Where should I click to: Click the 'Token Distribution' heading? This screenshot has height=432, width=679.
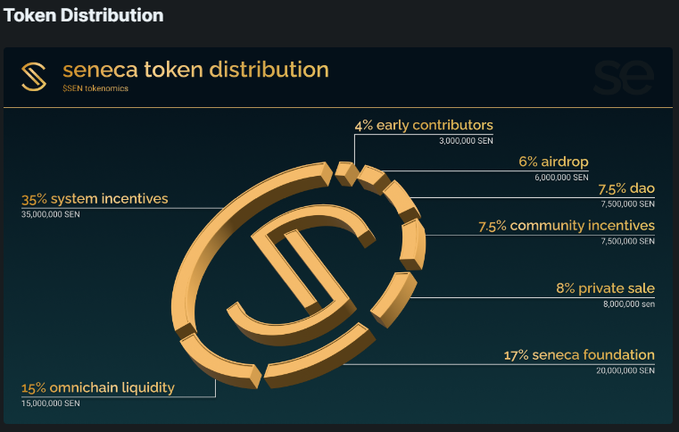[84, 16]
